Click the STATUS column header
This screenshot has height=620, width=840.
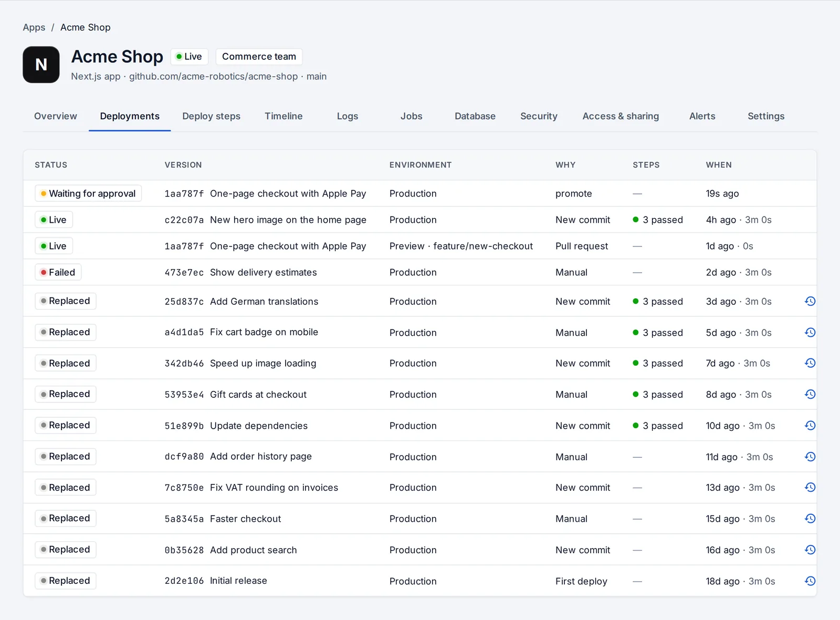[x=51, y=165]
